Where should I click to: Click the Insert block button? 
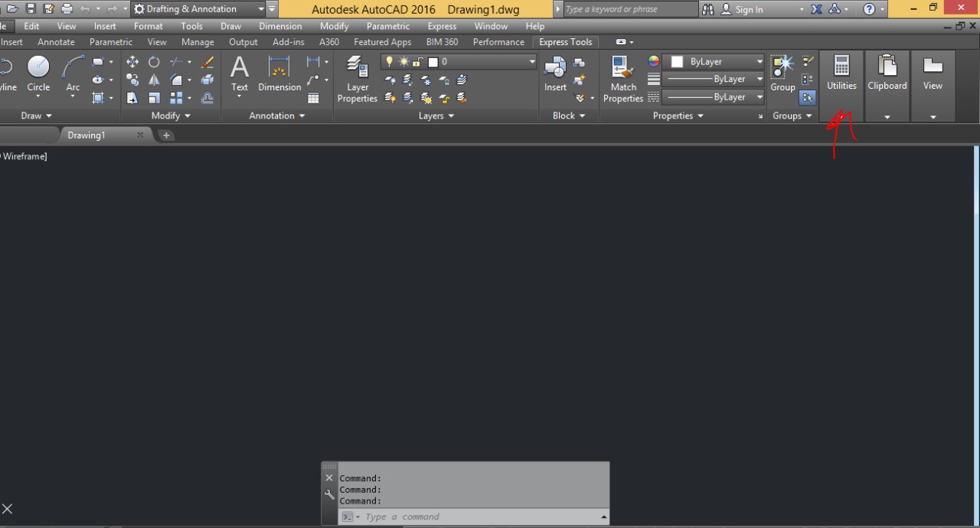point(555,74)
